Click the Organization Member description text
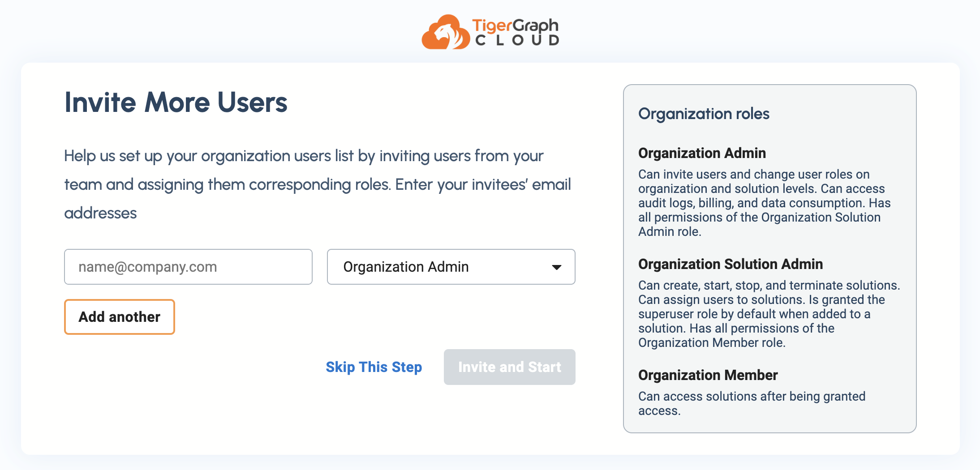This screenshot has height=470, width=980. [751, 403]
